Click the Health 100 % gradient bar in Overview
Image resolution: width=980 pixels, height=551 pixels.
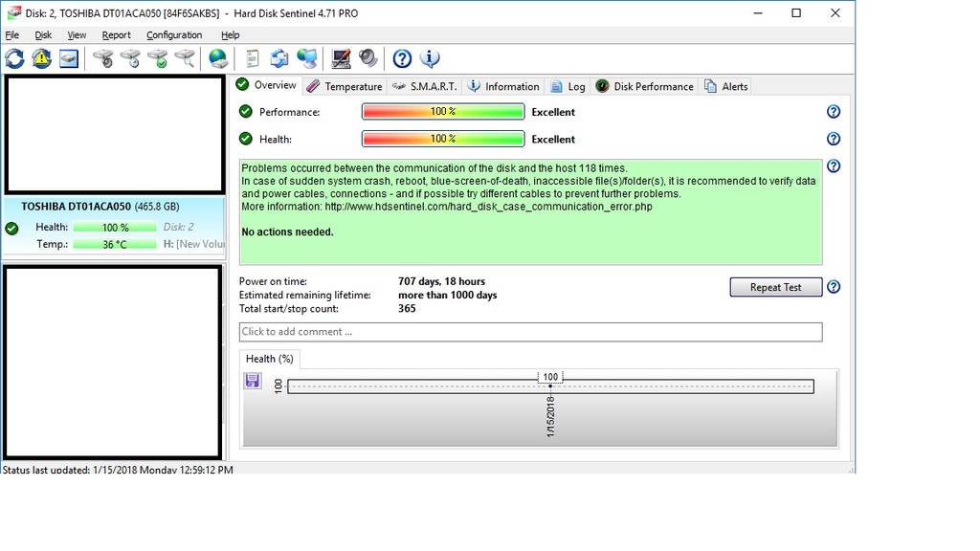coord(443,139)
